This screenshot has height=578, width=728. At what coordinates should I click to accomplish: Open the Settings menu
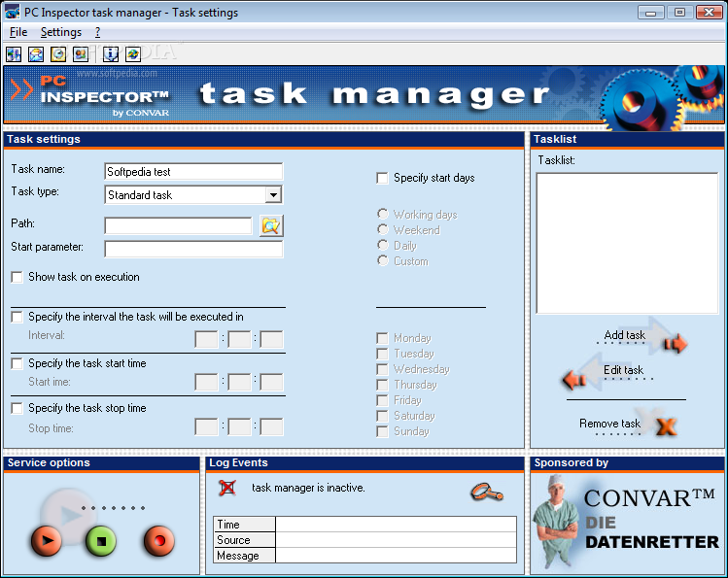tap(61, 32)
